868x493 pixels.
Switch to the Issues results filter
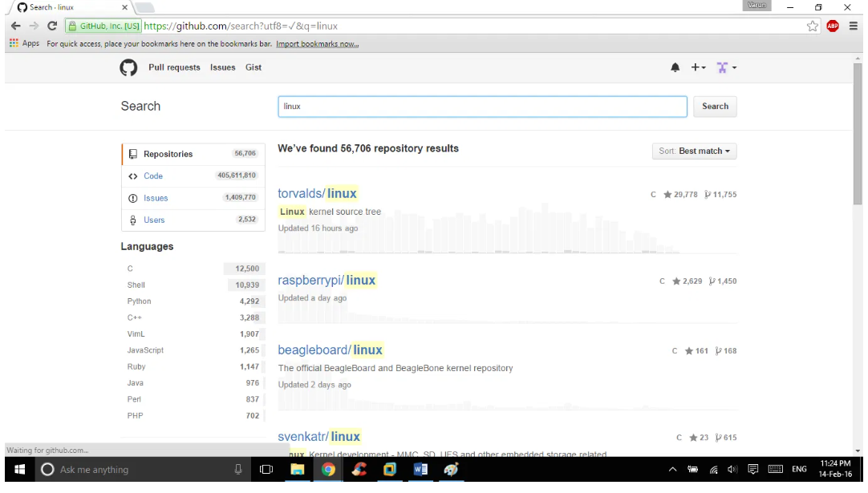[156, 198]
